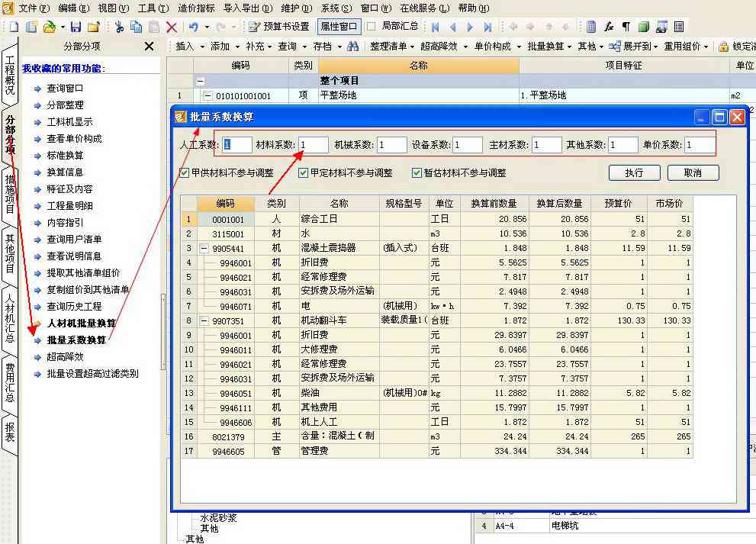The height and width of the screenshot is (544, 756).
Task: Click the 执行 button in the dialog
Action: pos(635,172)
